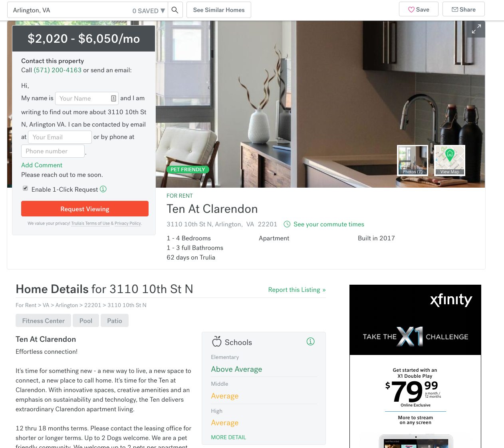Click the Your Email input field
This screenshot has width=504, height=448.
tap(60, 137)
